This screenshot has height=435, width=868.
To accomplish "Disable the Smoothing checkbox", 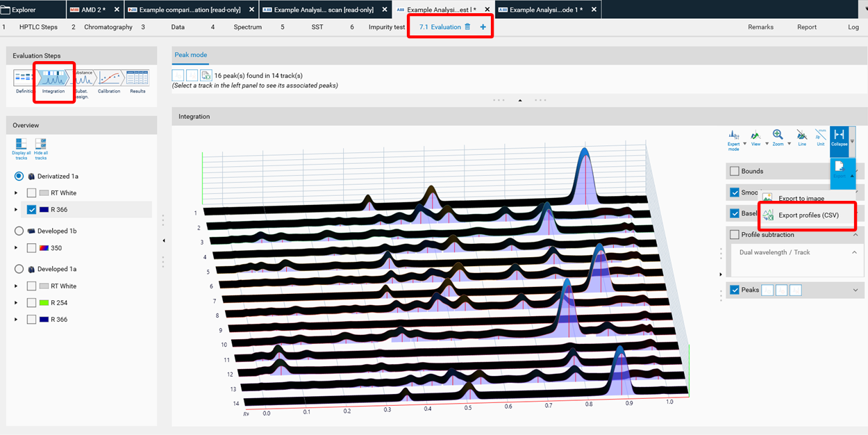I will [735, 192].
